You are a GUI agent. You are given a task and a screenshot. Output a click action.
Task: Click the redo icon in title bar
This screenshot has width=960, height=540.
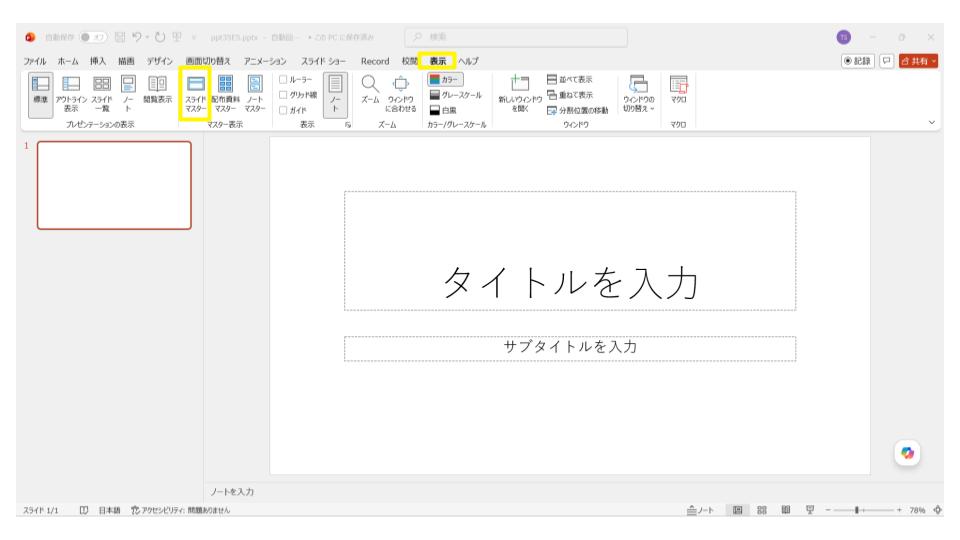160,37
